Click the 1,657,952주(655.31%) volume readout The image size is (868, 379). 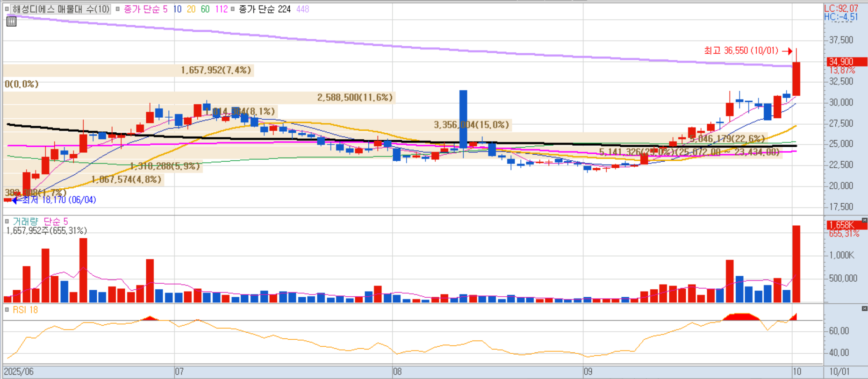pos(46,230)
